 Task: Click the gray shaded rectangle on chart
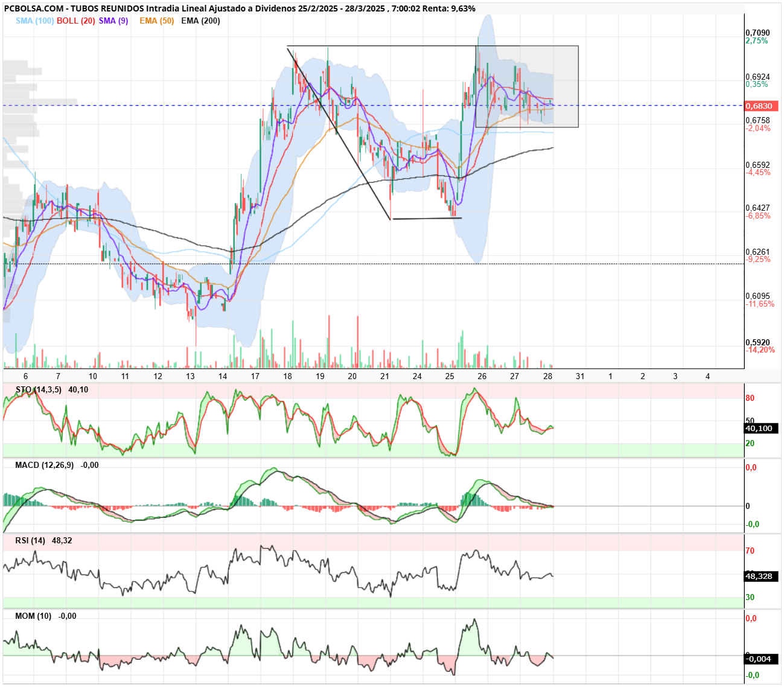527,86
